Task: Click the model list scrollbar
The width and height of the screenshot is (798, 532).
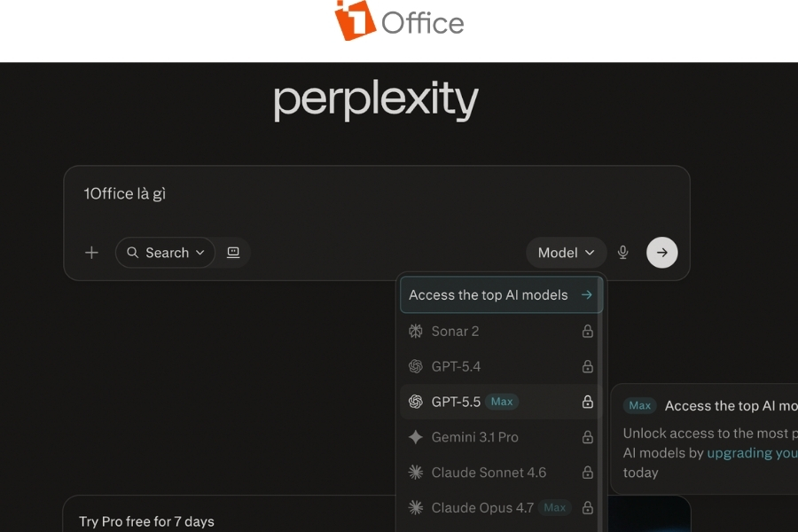Action: click(x=601, y=404)
